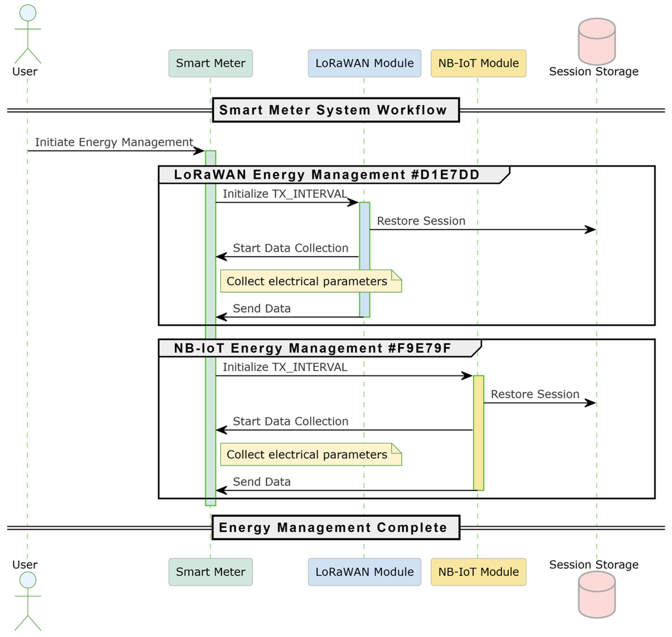
Task: Click the User actor icon at top
Action: [x=27, y=34]
